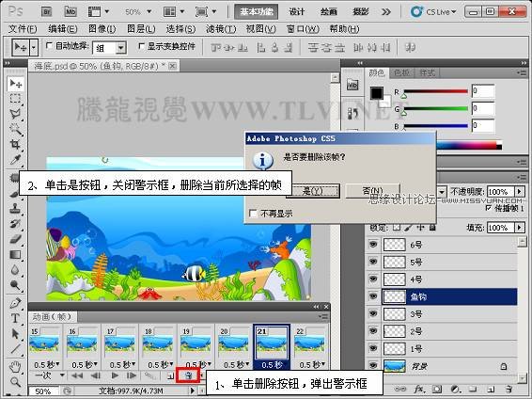This screenshot has height=399, width=532.
Task: Select the Pen tool
Action: 15,303
